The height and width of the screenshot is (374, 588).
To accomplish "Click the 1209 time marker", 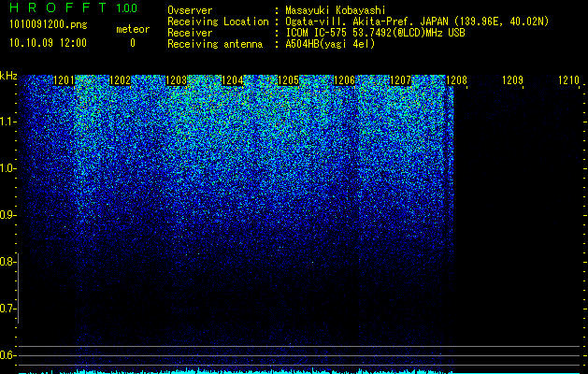I will pyautogui.click(x=512, y=80).
